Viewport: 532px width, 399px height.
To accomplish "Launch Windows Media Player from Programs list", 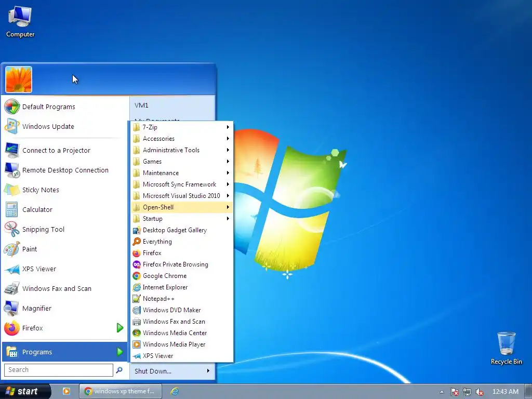I will (182, 344).
